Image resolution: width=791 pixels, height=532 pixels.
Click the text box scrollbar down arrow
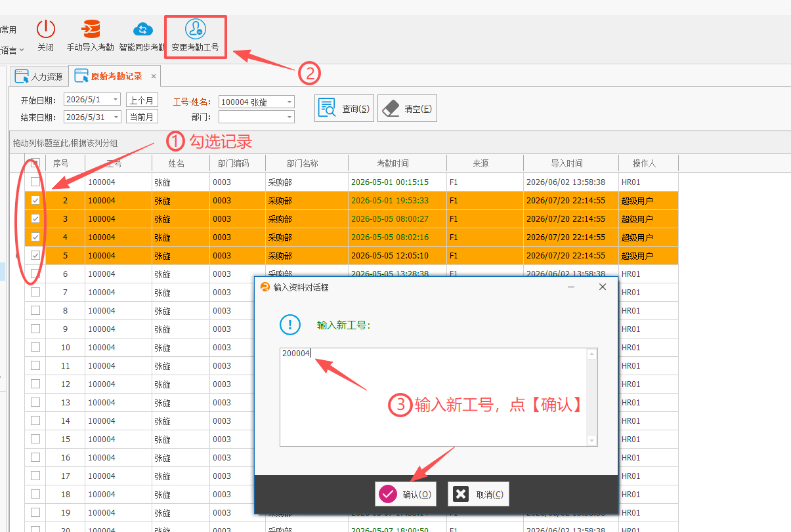(592, 441)
